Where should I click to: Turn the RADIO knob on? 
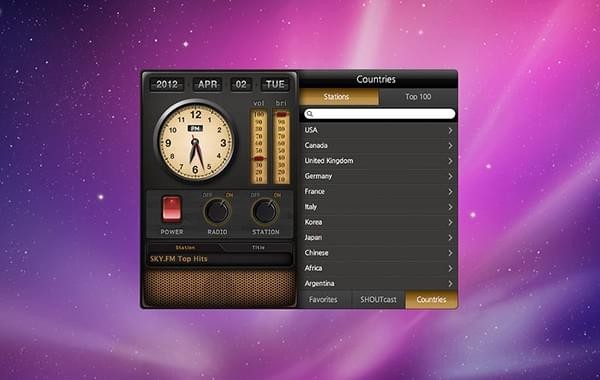coord(217,211)
